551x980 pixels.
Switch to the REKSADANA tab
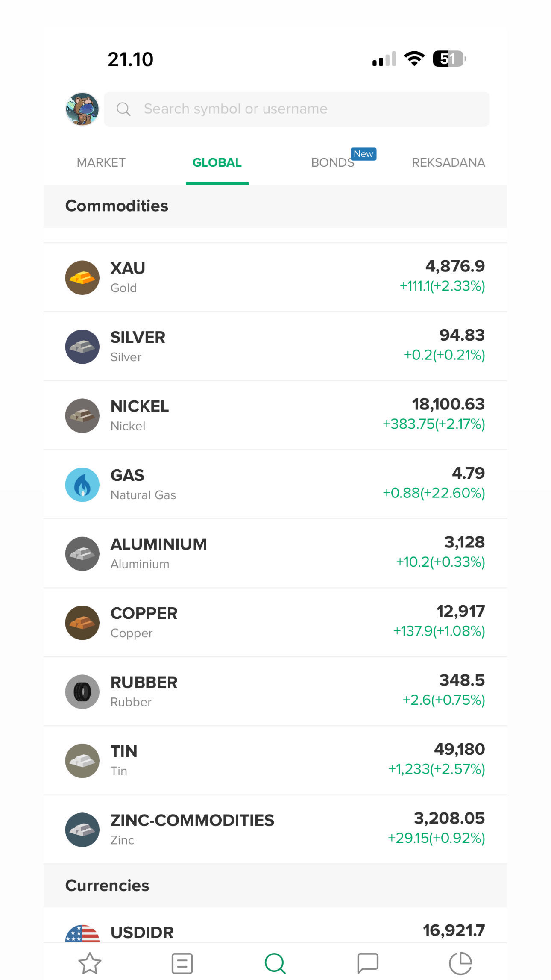pos(448,162)
